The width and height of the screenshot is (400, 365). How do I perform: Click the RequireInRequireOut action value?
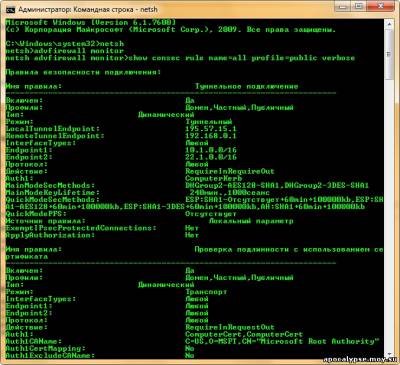(230, 171)
